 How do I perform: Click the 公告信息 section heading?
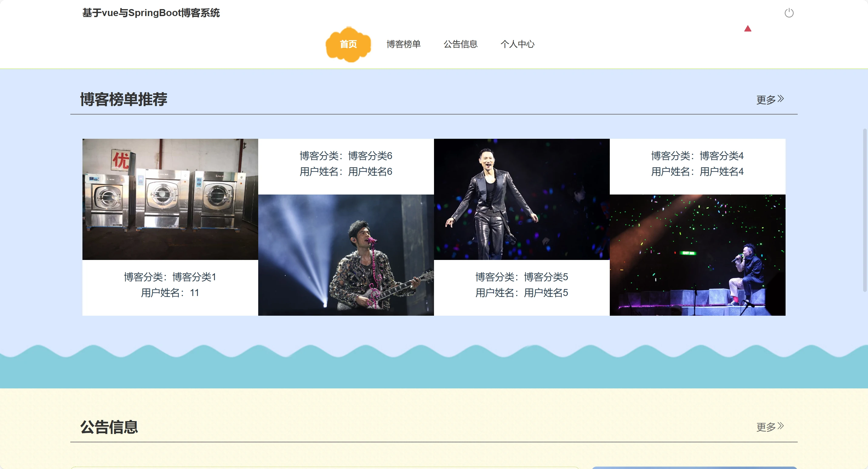[x=109, y=427]
